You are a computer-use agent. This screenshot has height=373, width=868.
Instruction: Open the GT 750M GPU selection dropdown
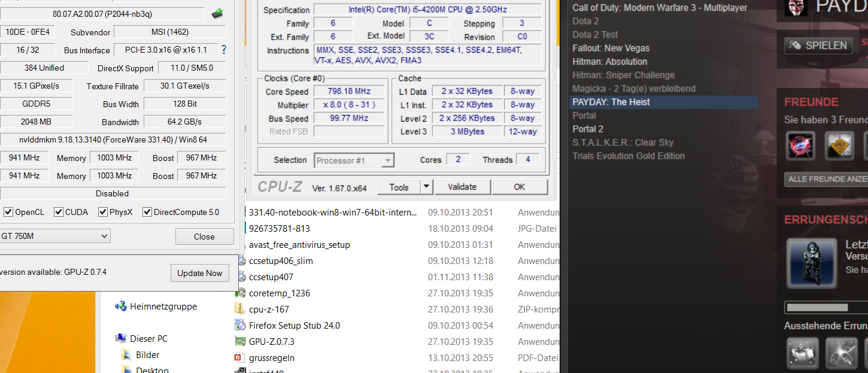pyautogui.click(x=55, y=236)
